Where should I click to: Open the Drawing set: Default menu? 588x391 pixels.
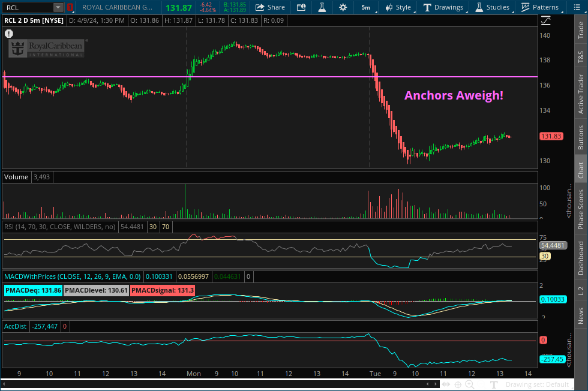[x=537, y=384]
